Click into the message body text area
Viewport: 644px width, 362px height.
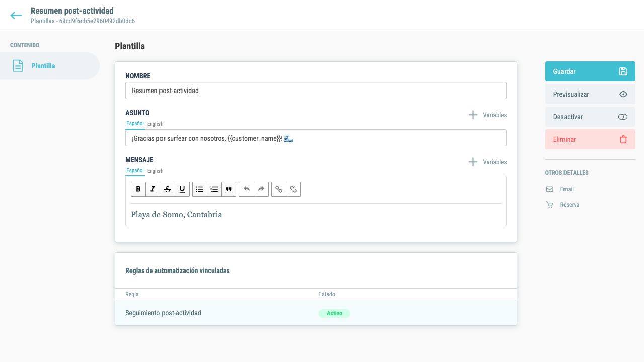click(316, 215)
